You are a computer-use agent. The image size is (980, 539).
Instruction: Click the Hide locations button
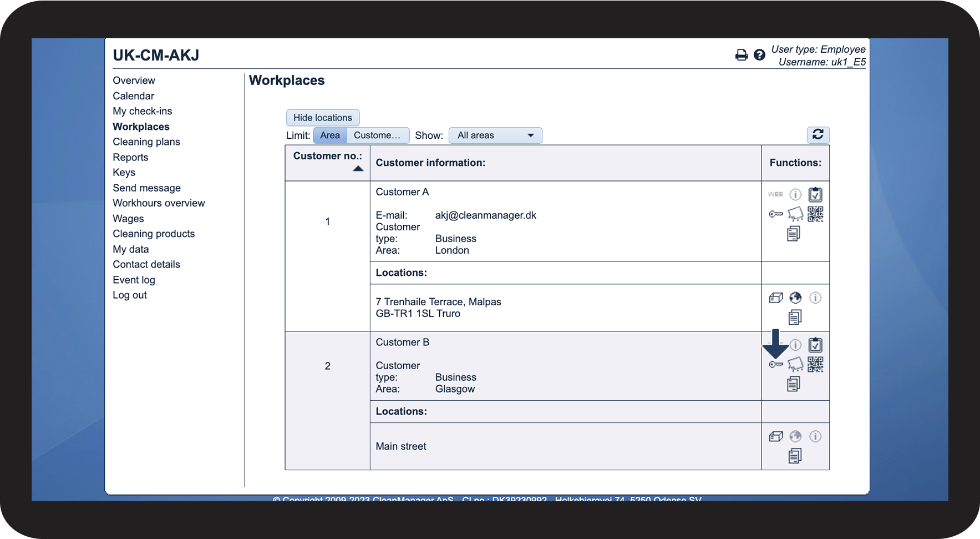point(323,118)
